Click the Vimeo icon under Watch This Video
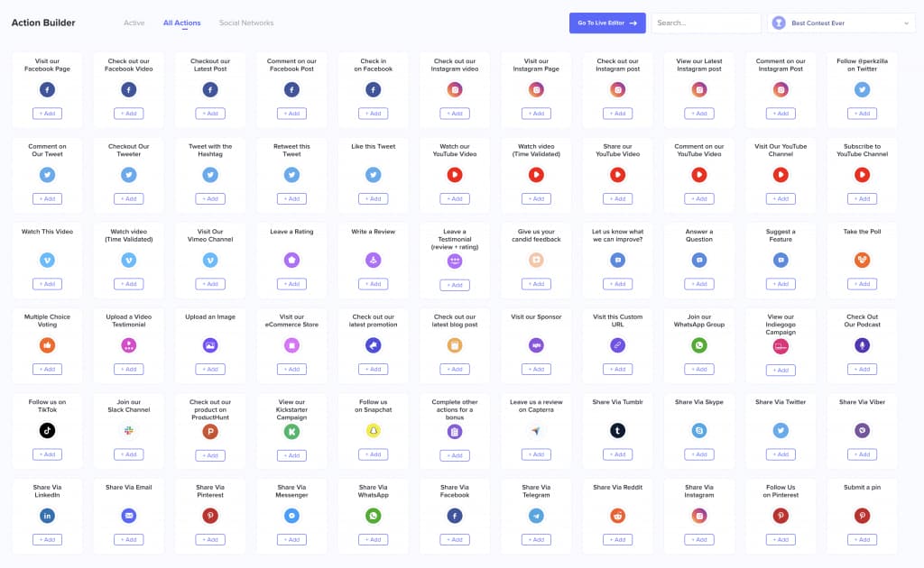The width and height of the screenshot is (924, 568). coord(47,261)
